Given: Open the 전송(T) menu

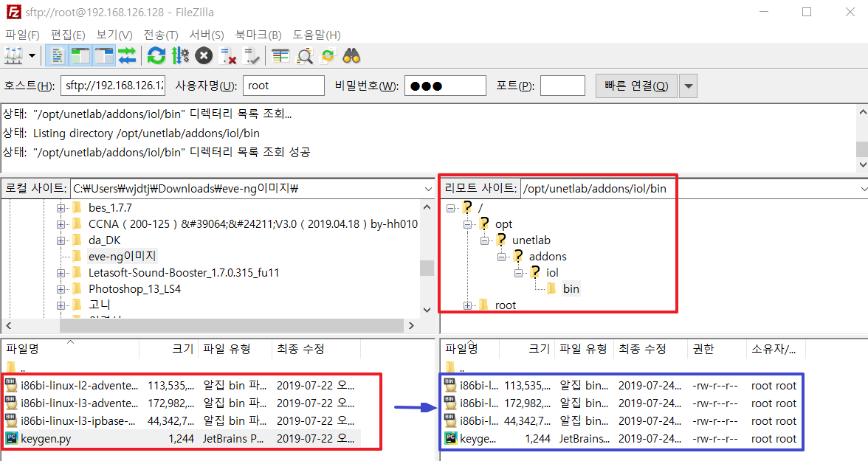Looking at the screenshot, I should [x=161, y=35].
